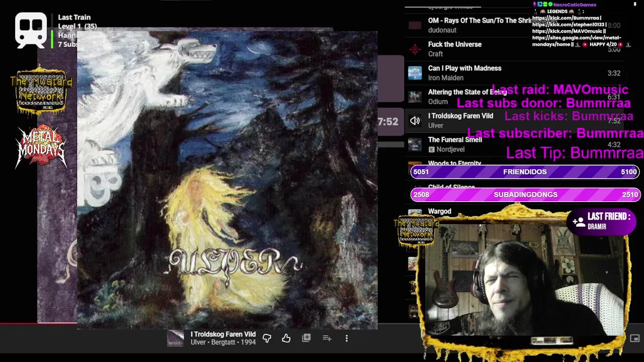Click the artist name Craft in queue
The image size is (644, 362).
(435, 54)
